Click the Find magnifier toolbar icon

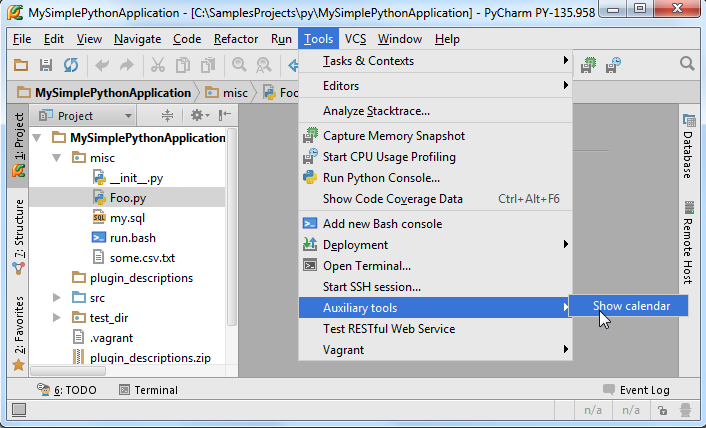[240, 65]
